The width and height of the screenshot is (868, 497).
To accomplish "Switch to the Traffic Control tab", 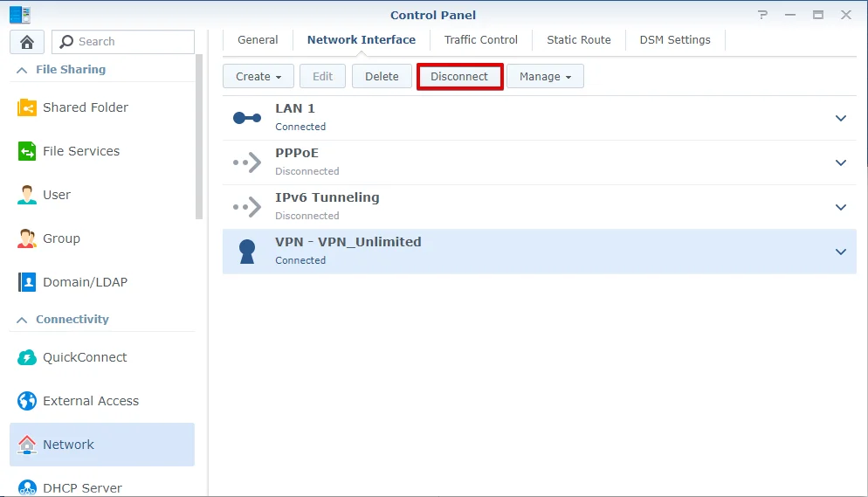I will [480, 40].
